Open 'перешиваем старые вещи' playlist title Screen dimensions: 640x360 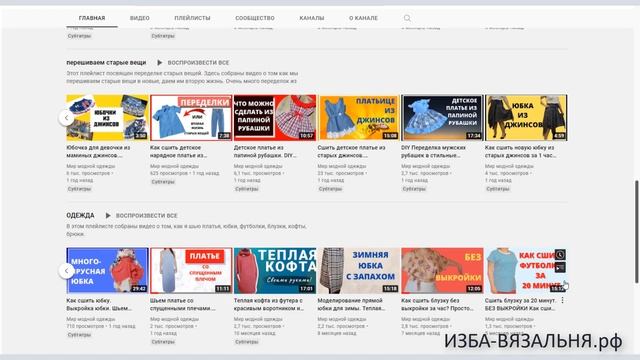click(106, 62)
